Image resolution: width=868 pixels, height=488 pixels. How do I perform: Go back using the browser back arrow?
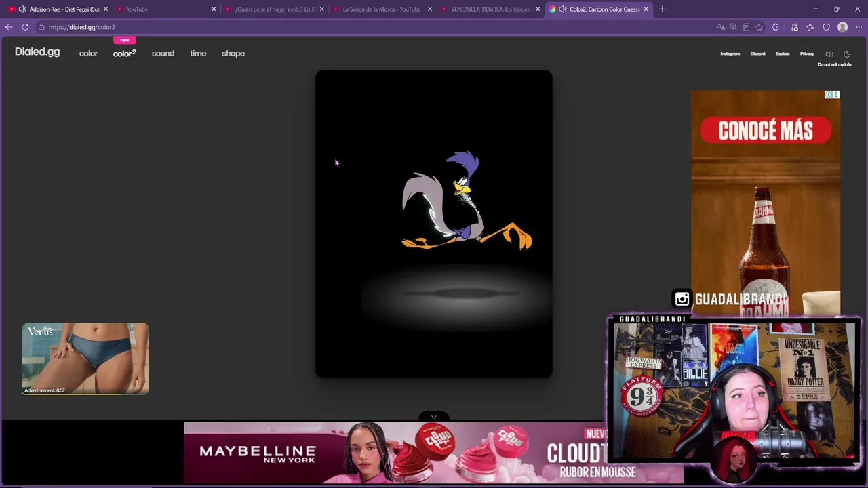(x=9, y=27)
